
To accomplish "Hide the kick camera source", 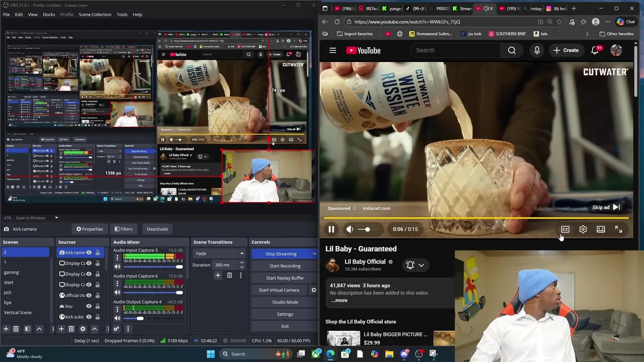I will (89, 252).
